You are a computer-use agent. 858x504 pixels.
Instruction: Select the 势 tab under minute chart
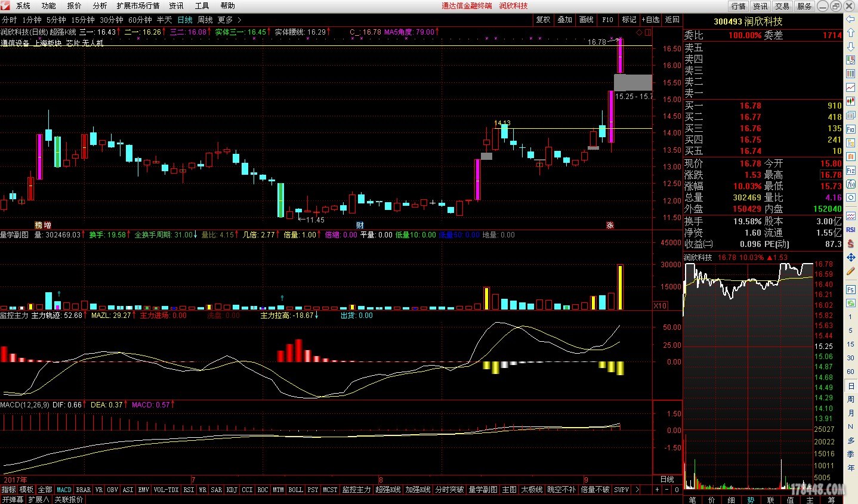pos(751,500)
